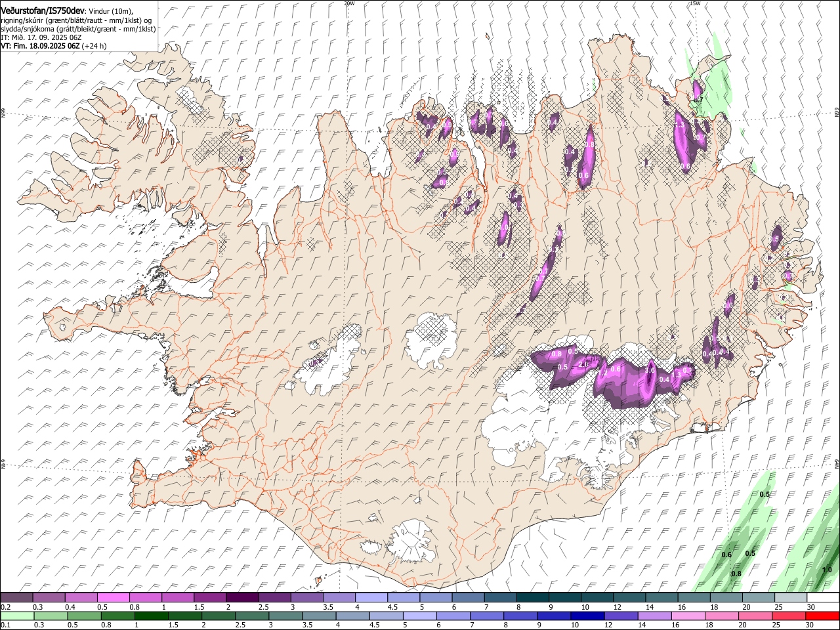This screenshot has height=630, width=840.
Task: Pick the light lavender 4 swatch in upper legend row
Action: point(371,598)
